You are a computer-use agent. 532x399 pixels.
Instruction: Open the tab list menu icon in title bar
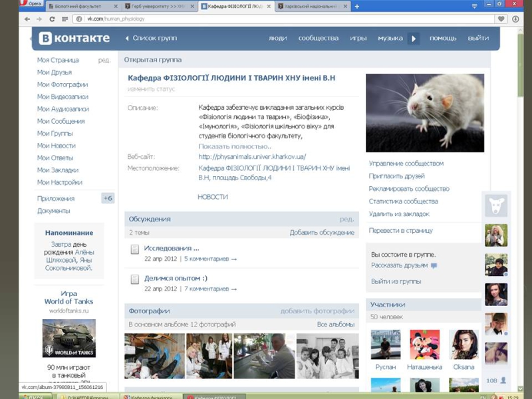click(x=474, y=6)
